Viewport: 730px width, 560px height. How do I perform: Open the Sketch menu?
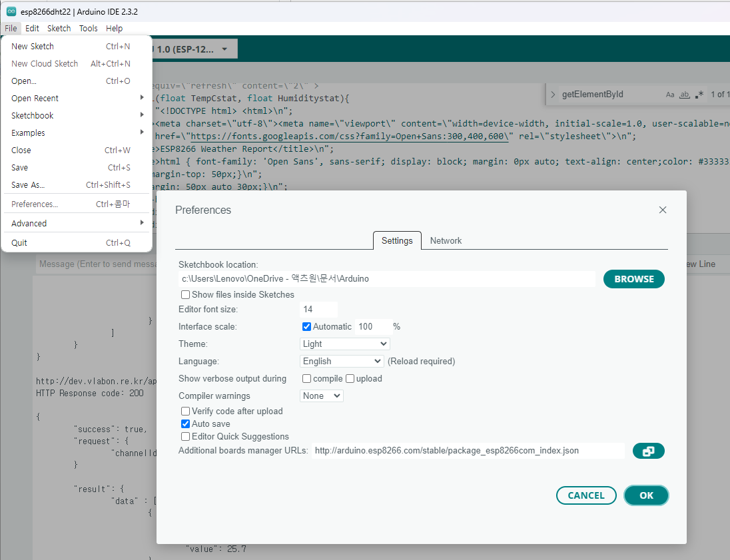pyautogui.click(x=59, y=29)
